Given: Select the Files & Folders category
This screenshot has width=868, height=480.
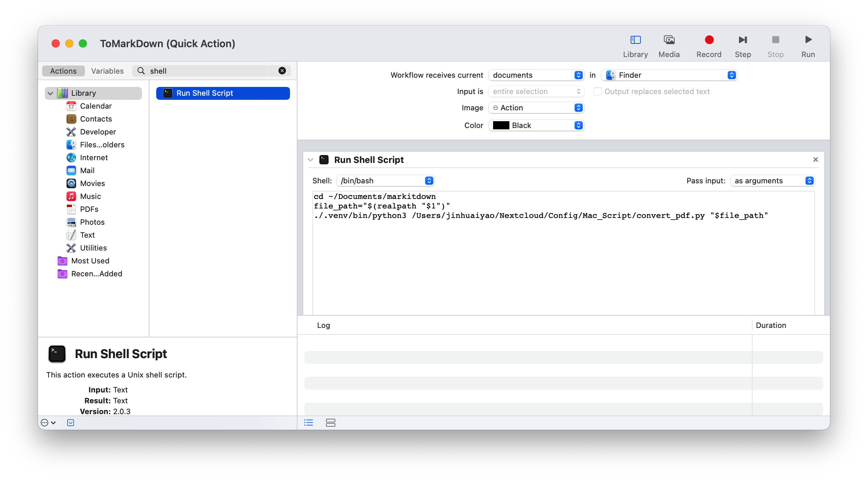Looking at the screenshot, I should pyautogui.click(x=102, y=145).
